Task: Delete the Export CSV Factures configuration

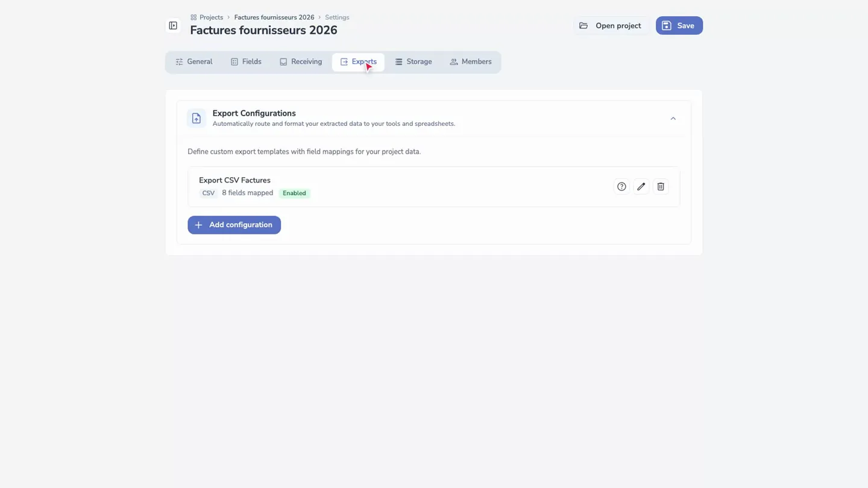Action: coord(661,187)
